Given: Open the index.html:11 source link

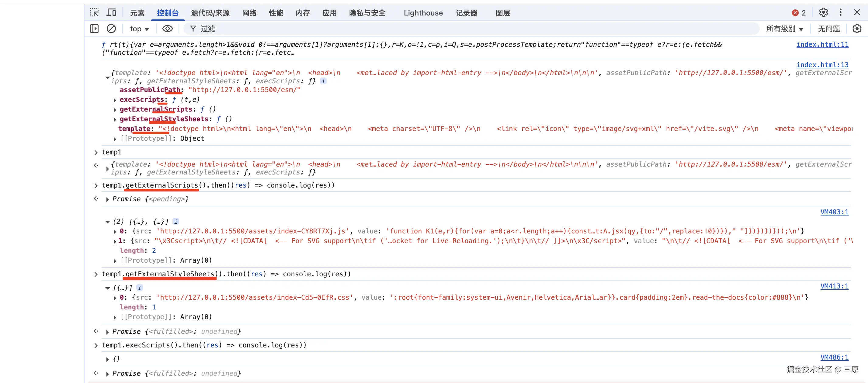Looking at the screenshot, I should (822, 44).
